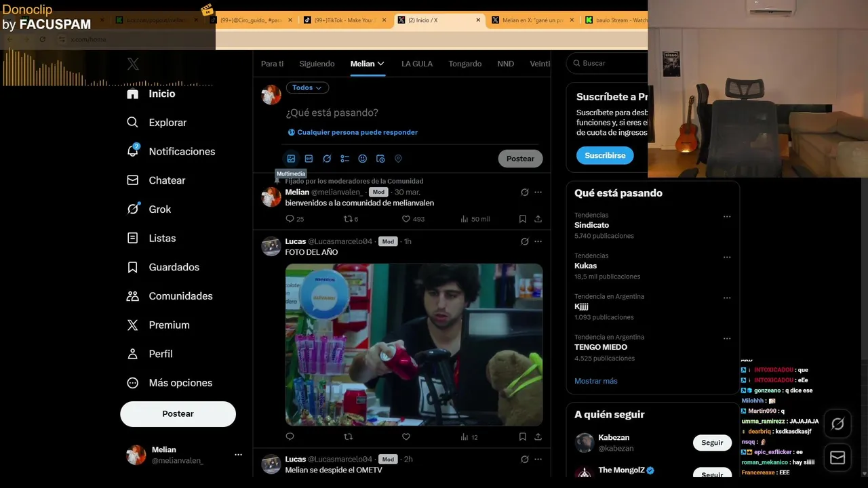The height and width of the screenshot is (488, 868).
Task: Click the large sidebar Postear button
Action: coord(178,414)
